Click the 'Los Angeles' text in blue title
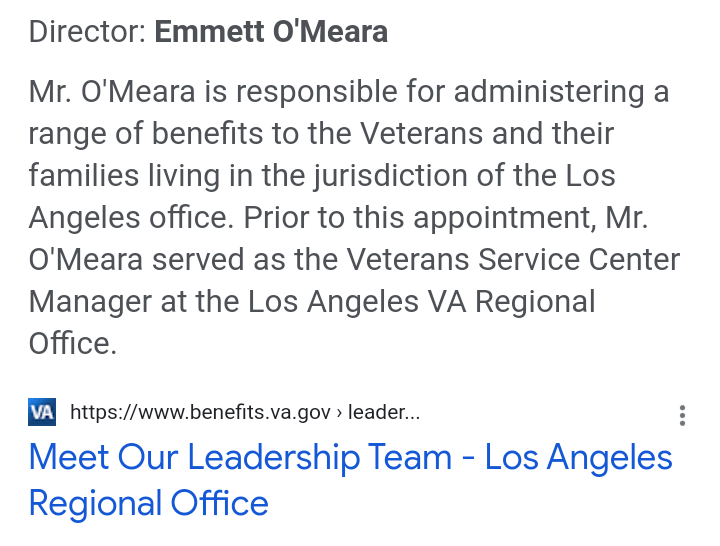The height and width of the screenshot is (546, 720). coord(578,457)
